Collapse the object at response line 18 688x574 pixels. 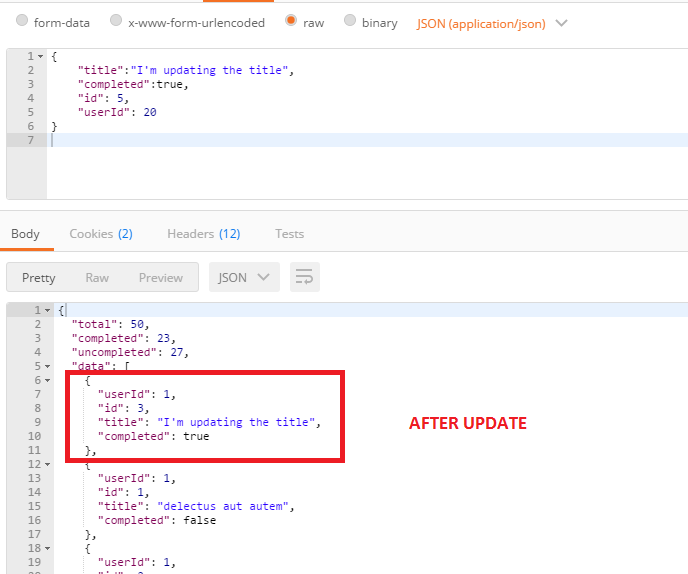click(47, 549)
